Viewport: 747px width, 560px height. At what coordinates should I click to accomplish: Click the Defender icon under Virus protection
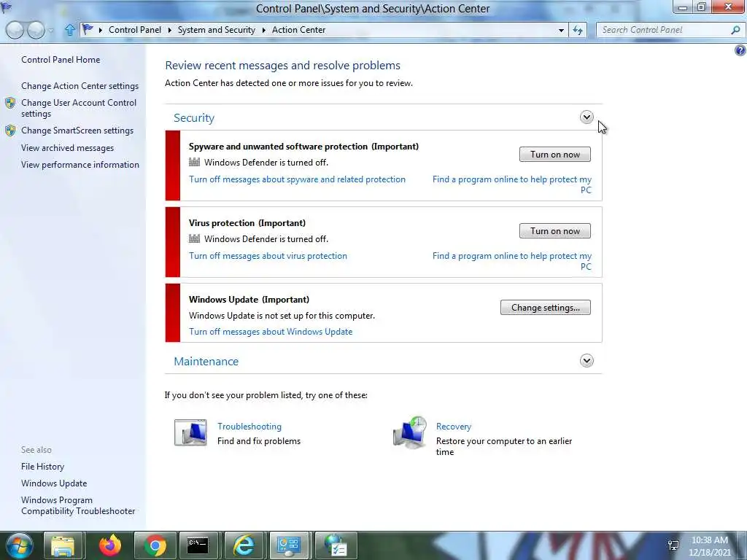click(194, 239)
